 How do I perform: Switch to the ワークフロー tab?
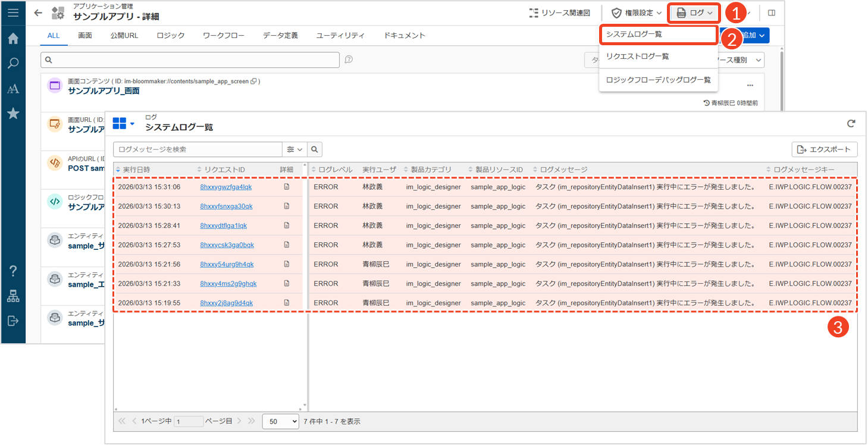tap(223, 36)
